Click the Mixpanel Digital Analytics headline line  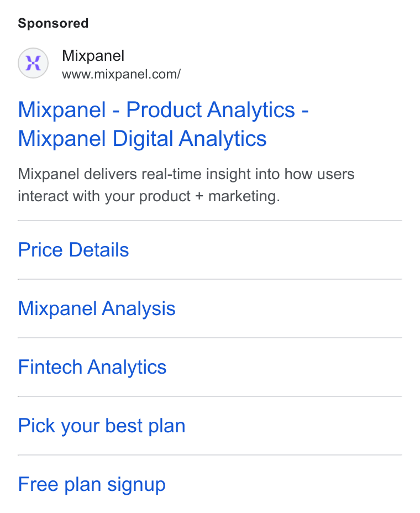(x=142, y=139)
